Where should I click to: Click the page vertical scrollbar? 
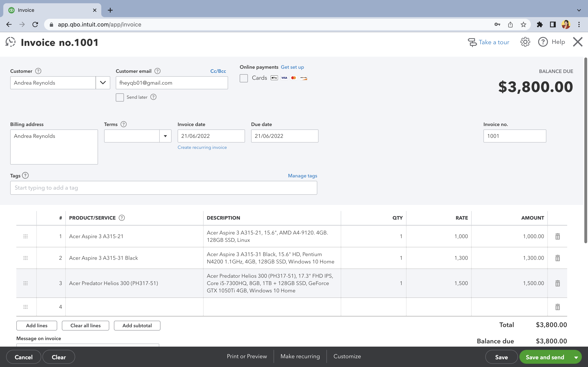click(586, 150)
